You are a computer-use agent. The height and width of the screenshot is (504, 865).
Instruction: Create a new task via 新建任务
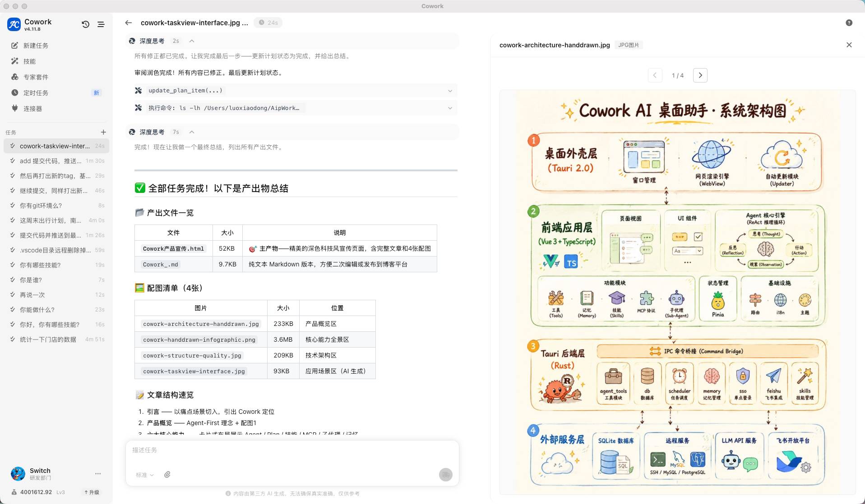[56, 46]
